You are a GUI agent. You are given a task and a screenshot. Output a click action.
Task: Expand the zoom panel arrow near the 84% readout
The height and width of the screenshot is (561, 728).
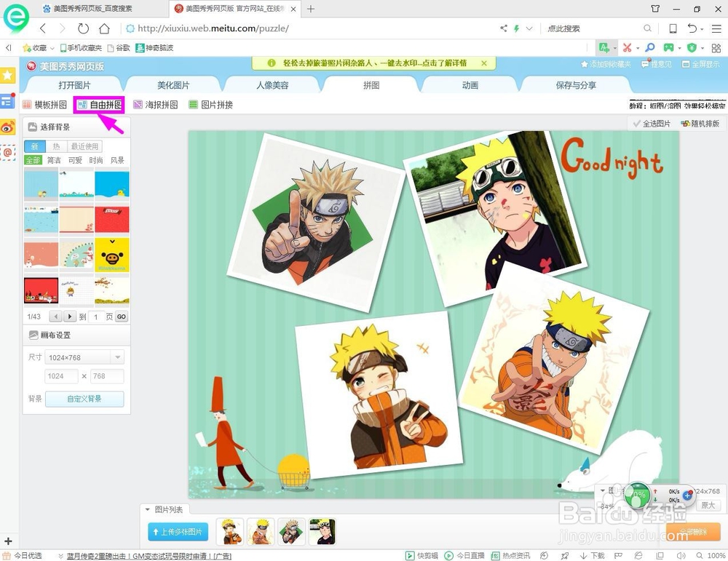[602, 490]
